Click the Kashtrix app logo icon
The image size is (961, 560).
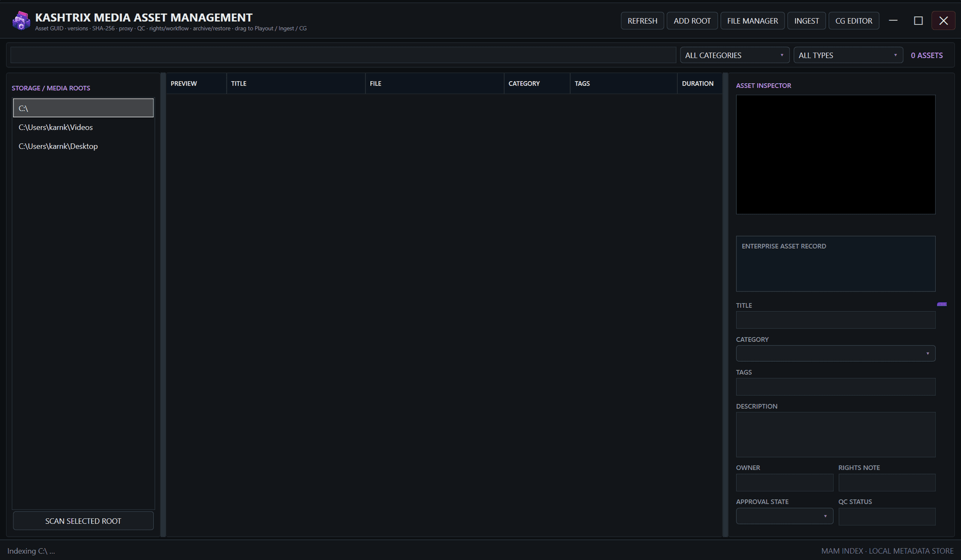21,21
